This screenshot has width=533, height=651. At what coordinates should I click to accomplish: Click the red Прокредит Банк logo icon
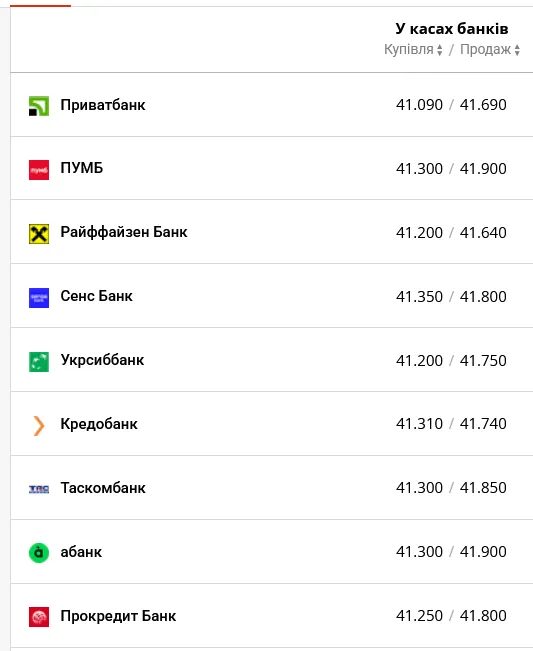point(39,617)
